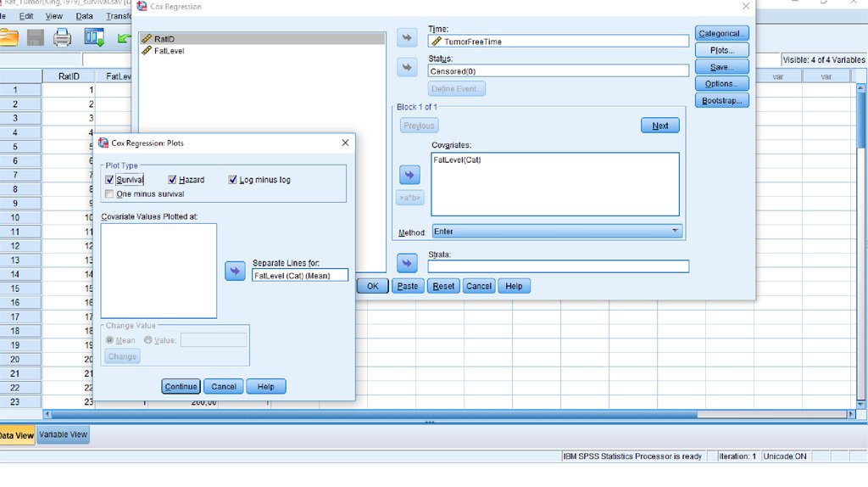Toggle the Hazard plot checkbox
The height and width of the screenshot is (487, 868).
point(172,180)
